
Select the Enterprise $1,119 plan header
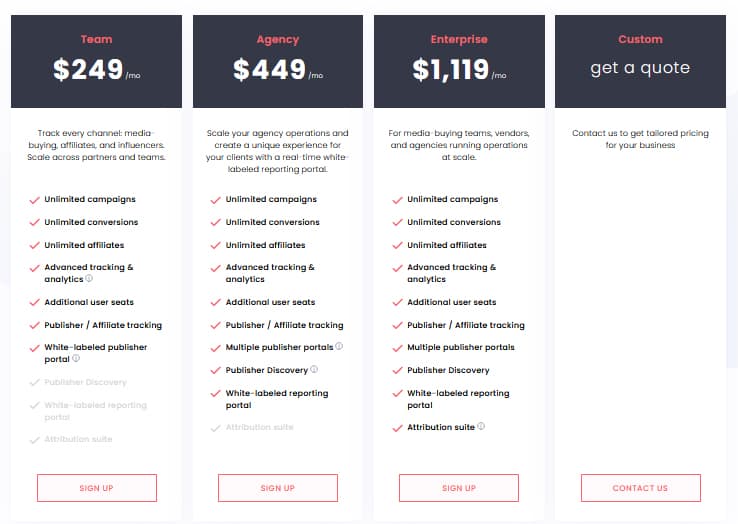(459, 61)
